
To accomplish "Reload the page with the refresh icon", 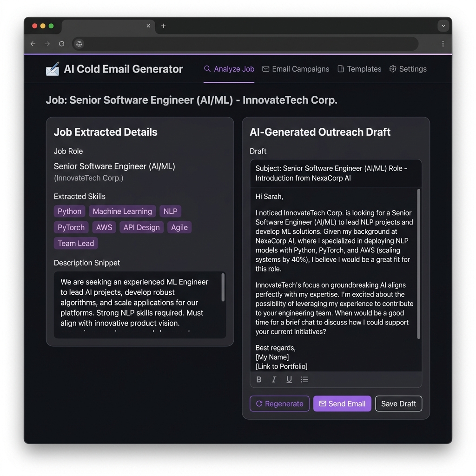I will click(62, 44).
